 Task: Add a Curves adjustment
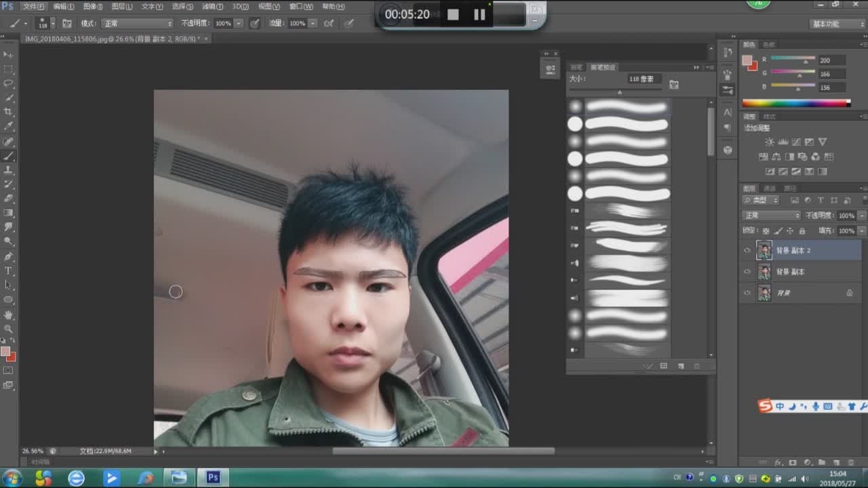[x=796, y=142]
